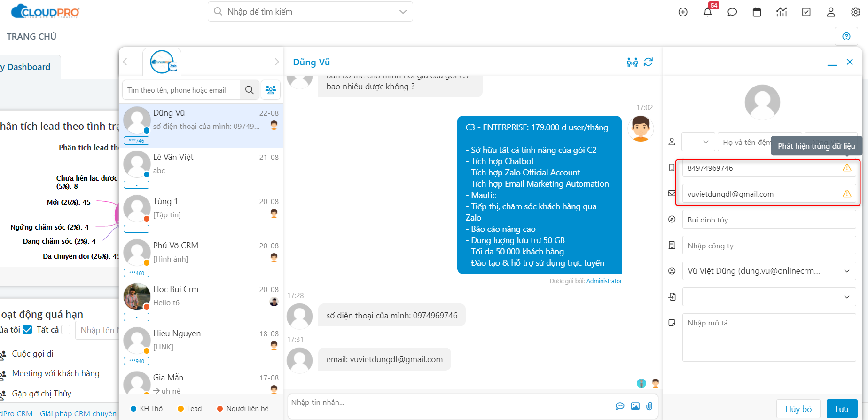Image resolution: width=868 pixels, height=420 pixels.
Task: Click the CloudPro logo
Action: click(x=45, y=11)
